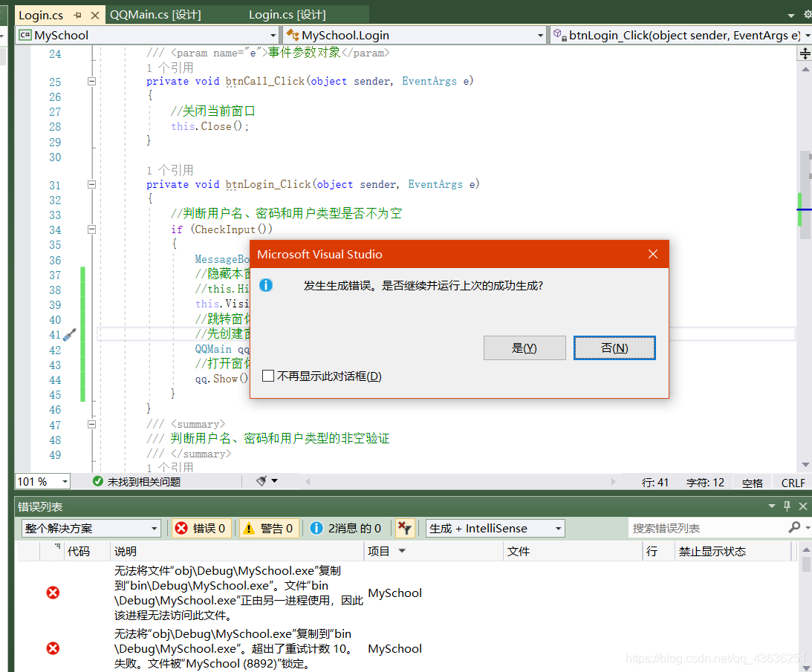Viewport: 812px width, 672px height.
Task: Open the 项目 column filter dropdown
Action: tap(402, 551)
